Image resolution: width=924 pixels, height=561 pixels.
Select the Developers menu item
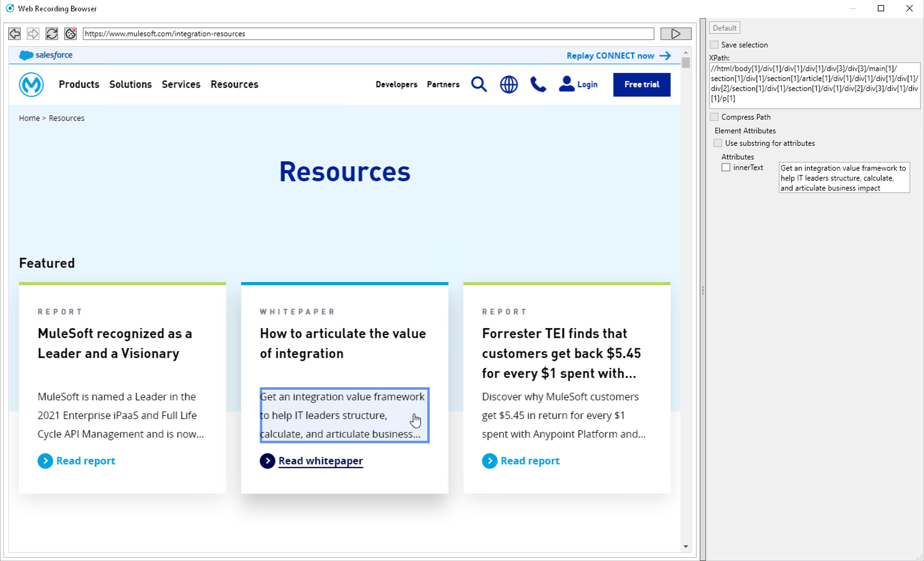396,84
